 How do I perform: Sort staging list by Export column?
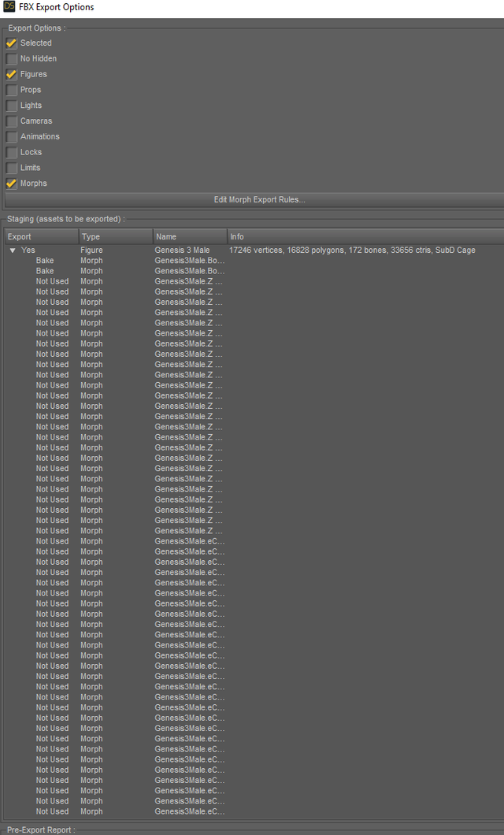pyautogui.click(x=42, y=236)
